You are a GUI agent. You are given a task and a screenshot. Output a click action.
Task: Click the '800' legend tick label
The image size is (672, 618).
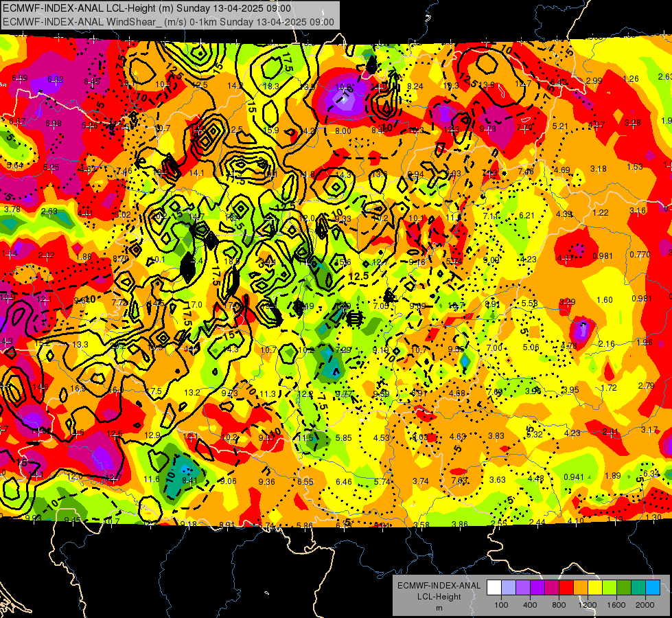[559, 605]
